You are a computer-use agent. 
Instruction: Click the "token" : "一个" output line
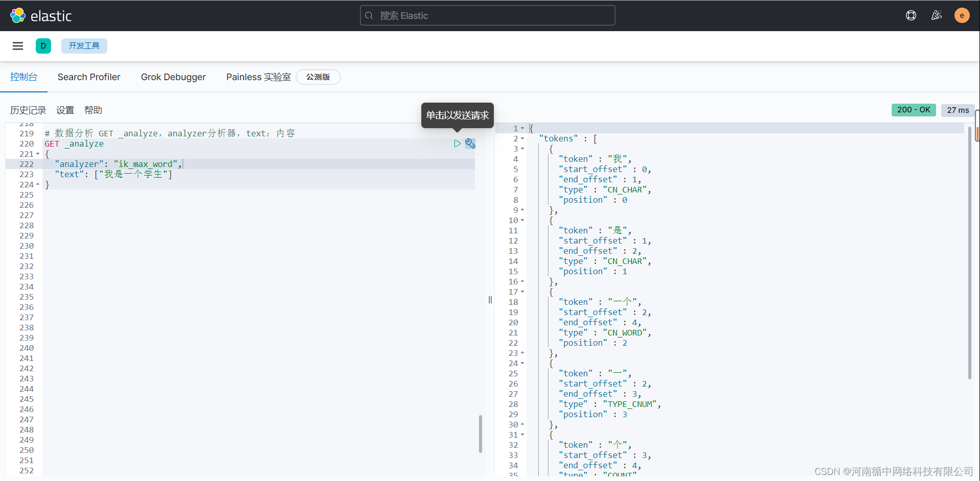pos(600,302)
